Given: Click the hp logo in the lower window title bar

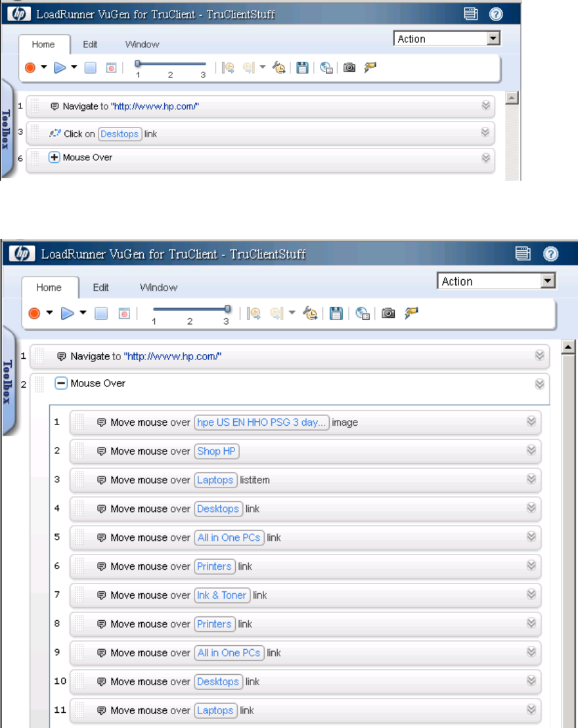Looking at the screenshot, I should point(22,254).
